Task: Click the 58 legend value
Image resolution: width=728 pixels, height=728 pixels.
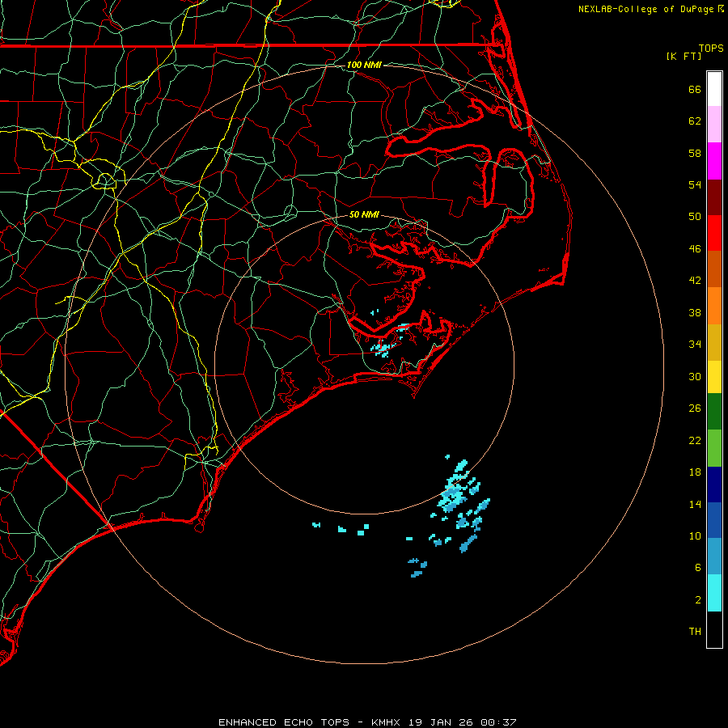Action: (x=695, y=153)
